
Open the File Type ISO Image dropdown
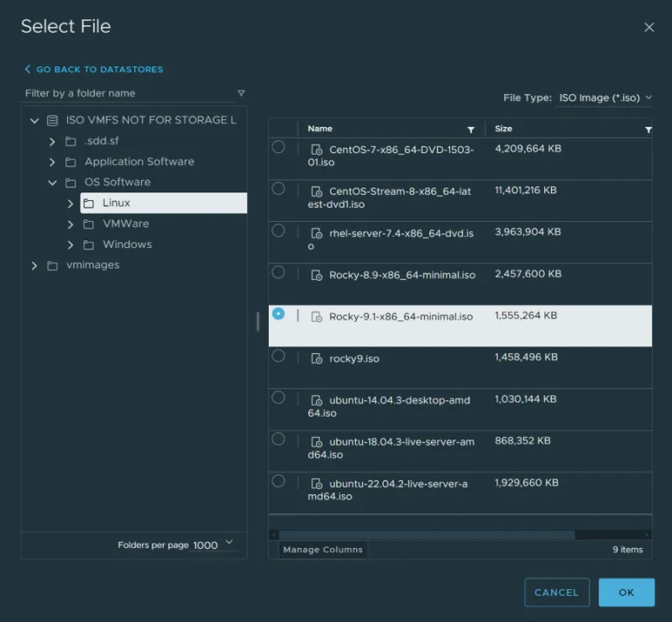(x=603, y=98)
